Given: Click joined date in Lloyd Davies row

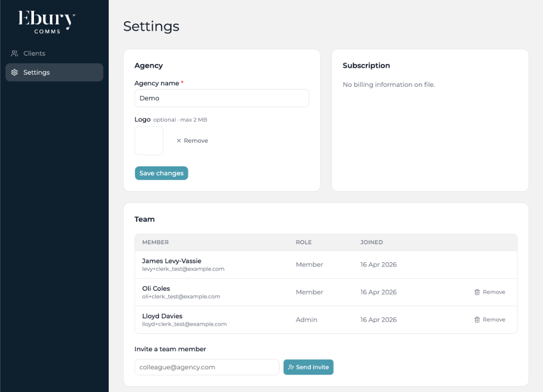Looking at the screenshot, I should pos(379,319).
